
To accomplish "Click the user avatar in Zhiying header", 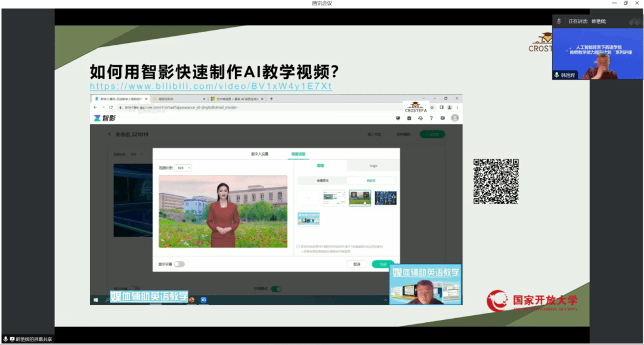I will 455,118.
